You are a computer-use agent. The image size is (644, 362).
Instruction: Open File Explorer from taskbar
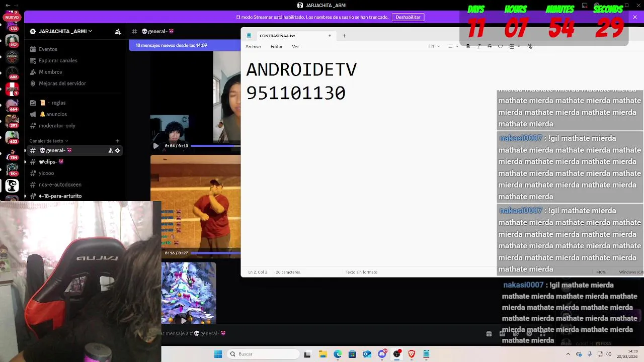[323, 354]
